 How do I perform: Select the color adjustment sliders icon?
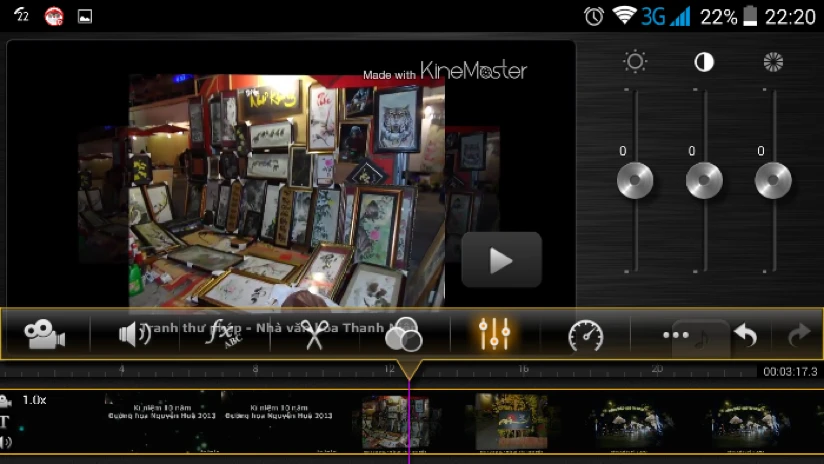coord(494,334)
